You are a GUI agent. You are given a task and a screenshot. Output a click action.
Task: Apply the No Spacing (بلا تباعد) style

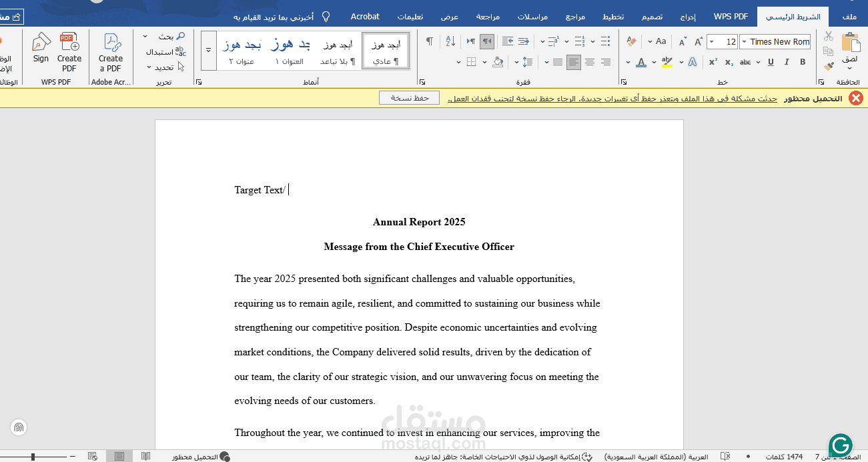point(338,51)
